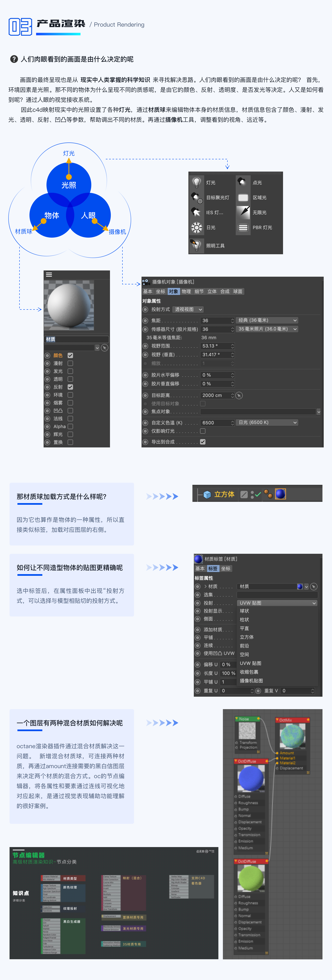This screenshot has width=332, height=980.
Task: Click the camera icon in the 摄像机对象 header
Action: (x=146, y=282)
